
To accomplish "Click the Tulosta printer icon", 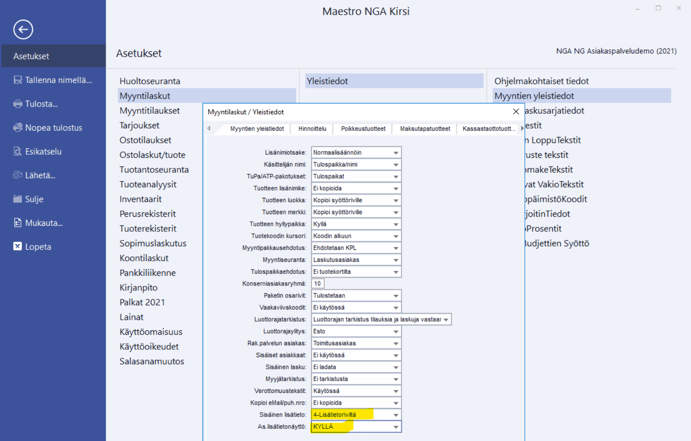I will tap(18, 104).
